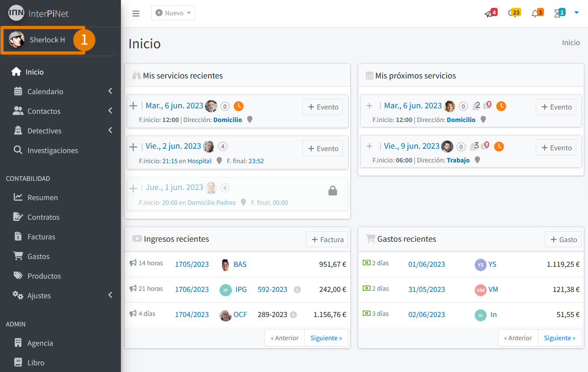The height and width of the screenshot is (372, 588).
Task: Click the Investigaciones magnifier icon
Action: point(18,150)
